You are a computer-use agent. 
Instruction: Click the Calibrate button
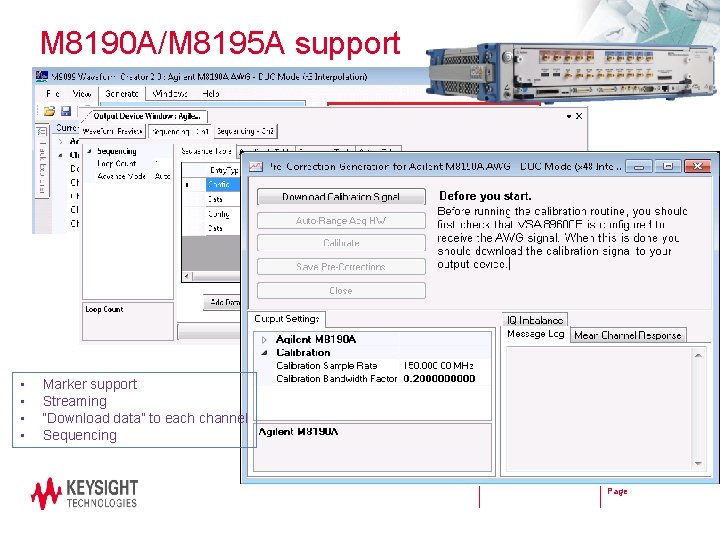tap(341, 243)
